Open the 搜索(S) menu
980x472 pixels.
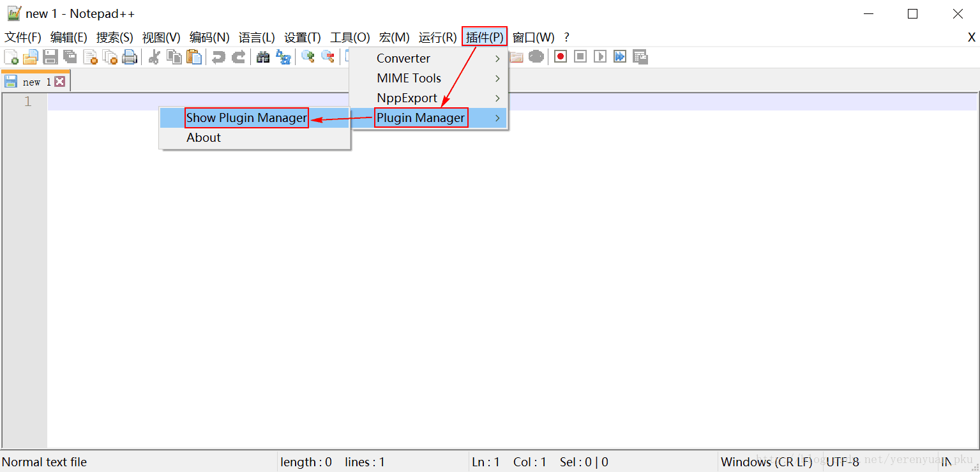(x=115, y=38)
